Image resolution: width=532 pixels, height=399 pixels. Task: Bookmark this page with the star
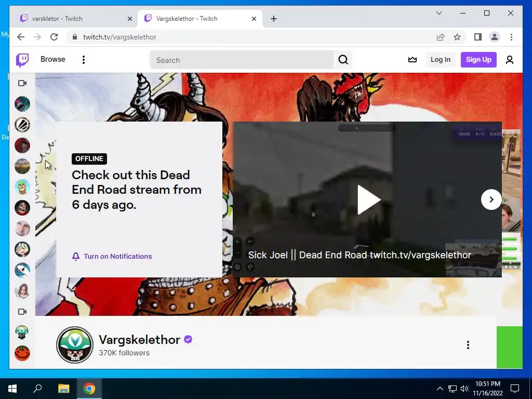pyautogui.click(x=457, y=37)
